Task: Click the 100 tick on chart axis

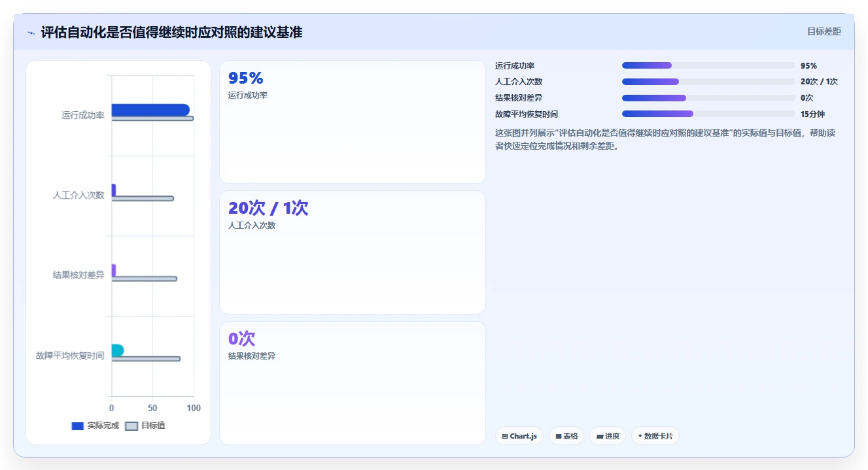Action: tap(194, 408)
